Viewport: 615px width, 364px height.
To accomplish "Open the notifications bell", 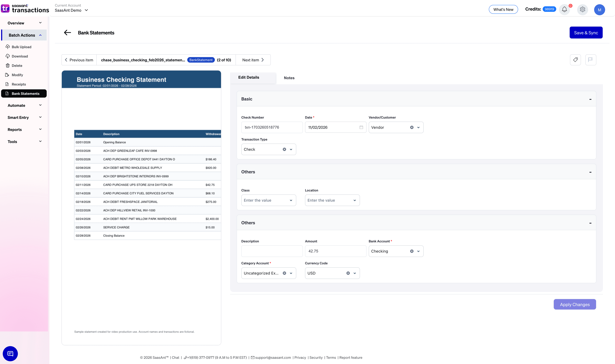I will [564, 10].
